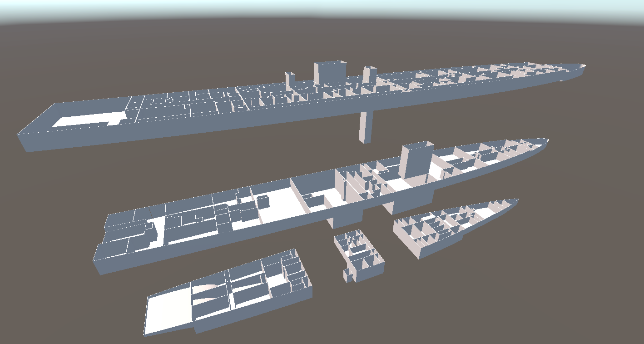Click the long side hull wall of the top deck
644x344 pixels.
click(x=272, y=120)
